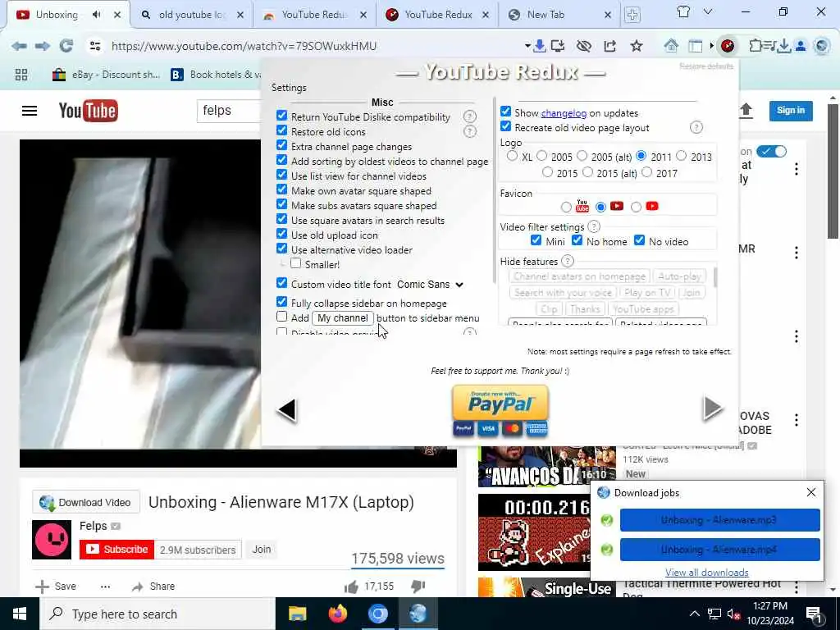The height and width of the screenshot is (630, 840).
Task: Go to previous settings page arrow
Action: [287, 410]
